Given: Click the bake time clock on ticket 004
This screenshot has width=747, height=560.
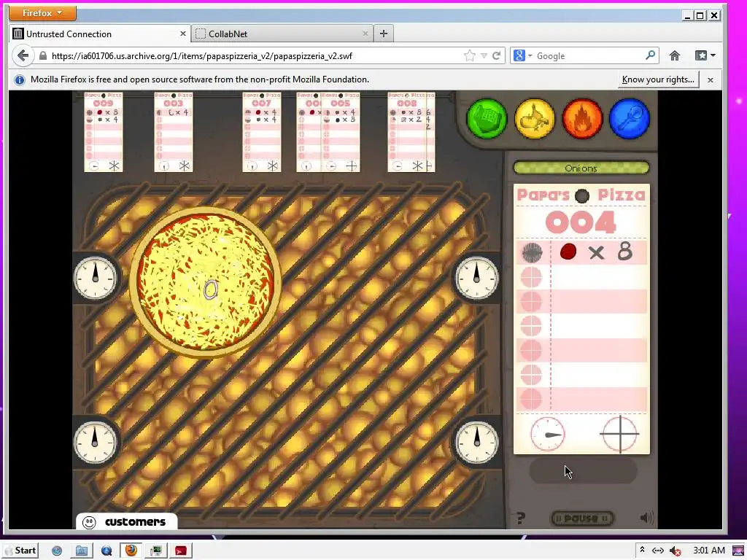Looking at the screenshot, I should point(547,435).
